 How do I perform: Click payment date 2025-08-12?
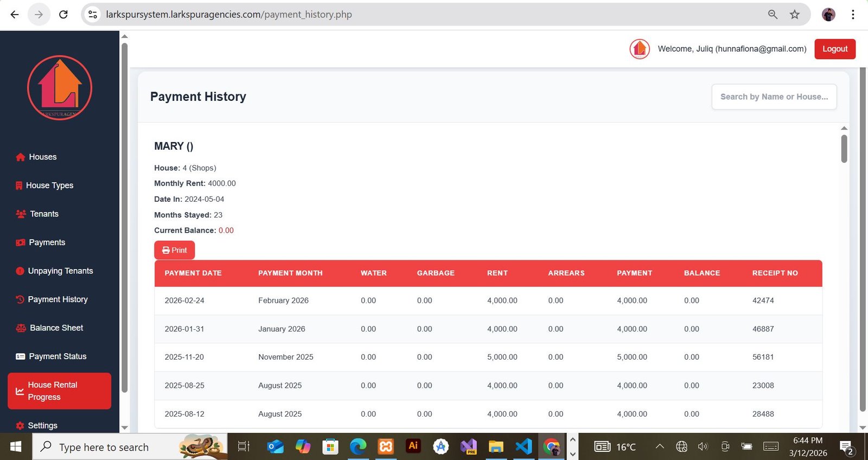click(184, 414)
